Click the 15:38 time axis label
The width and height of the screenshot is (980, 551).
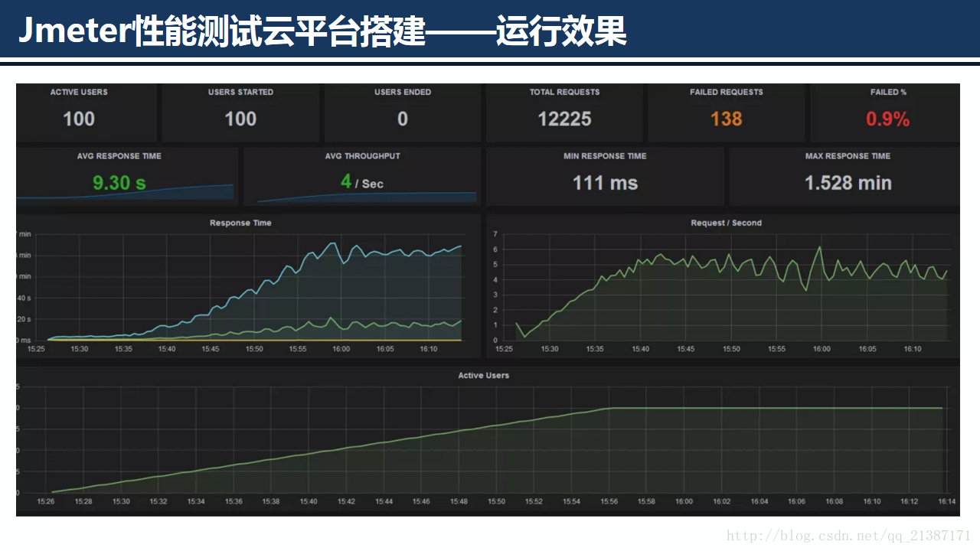271,502
